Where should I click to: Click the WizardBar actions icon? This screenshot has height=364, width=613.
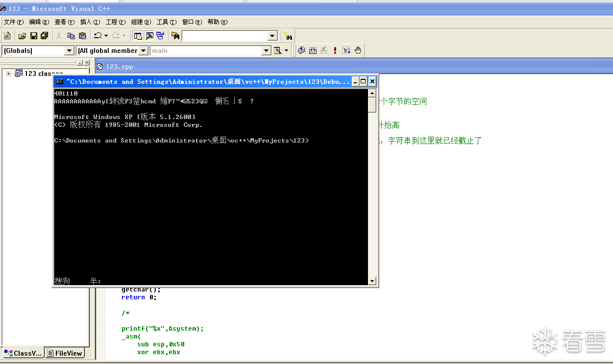click(278, 50)
